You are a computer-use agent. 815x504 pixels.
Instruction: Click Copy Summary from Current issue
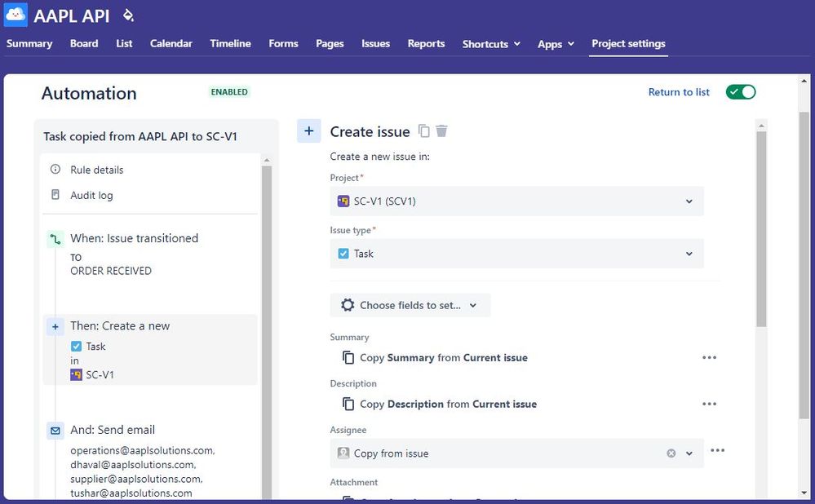tap(443, 357)
